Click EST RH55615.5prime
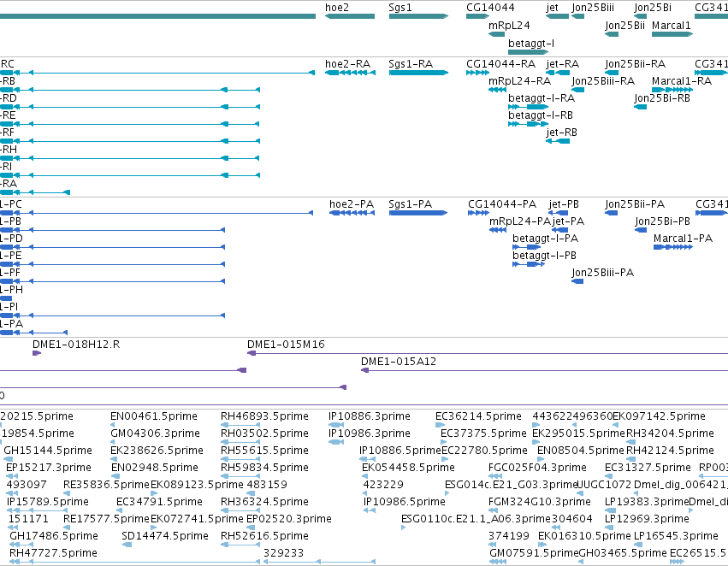The image size is (728, 566). click(264, 451)
